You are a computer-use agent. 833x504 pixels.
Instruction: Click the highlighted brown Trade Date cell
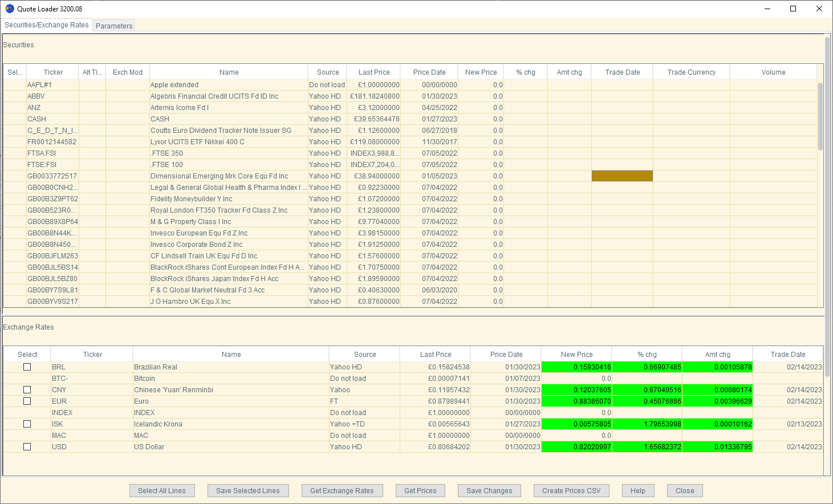[622, 176]
